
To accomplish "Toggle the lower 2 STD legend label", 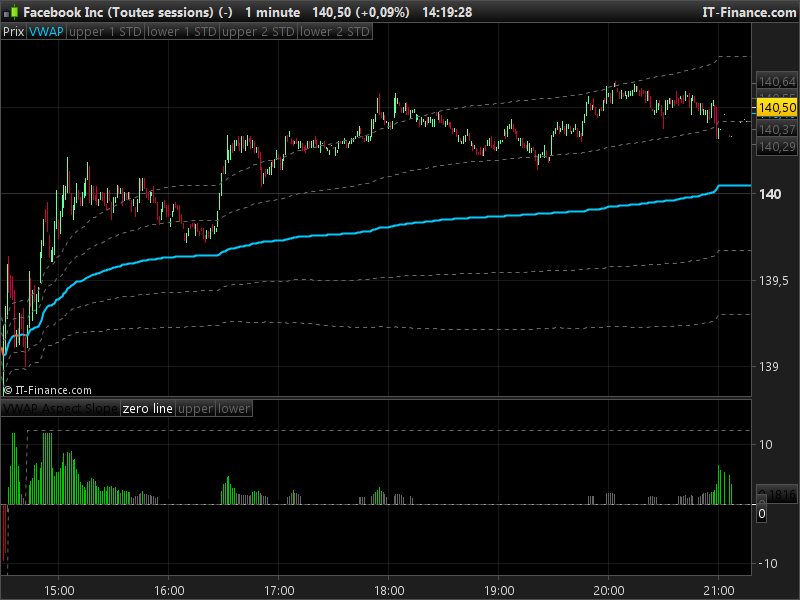I will pyautogui.click(x=335, y=32).
